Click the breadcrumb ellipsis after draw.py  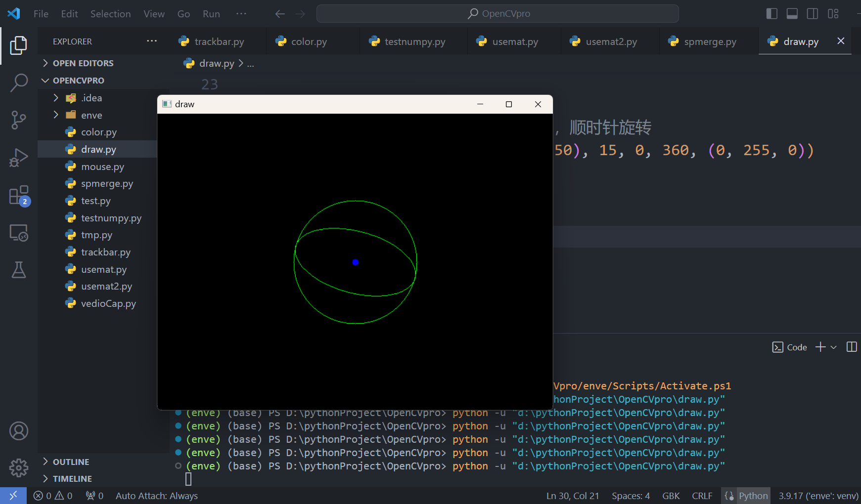[x=251, y=64]
